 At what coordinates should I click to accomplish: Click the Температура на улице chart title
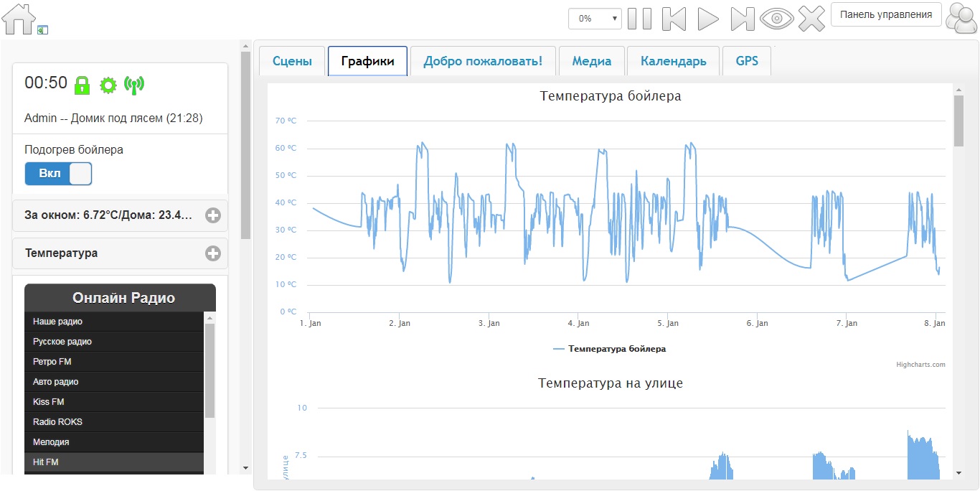[611, 383]
